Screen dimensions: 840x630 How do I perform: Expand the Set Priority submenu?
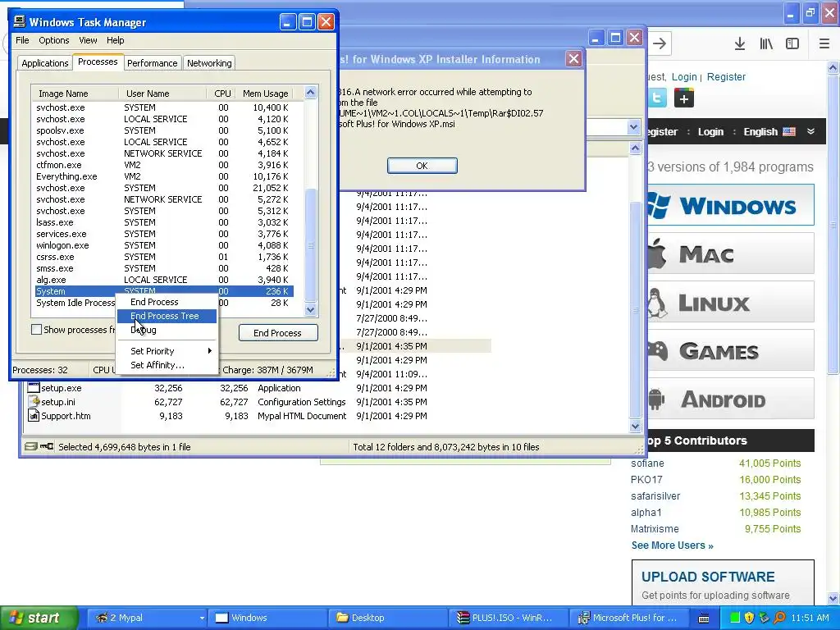point(167,351)
